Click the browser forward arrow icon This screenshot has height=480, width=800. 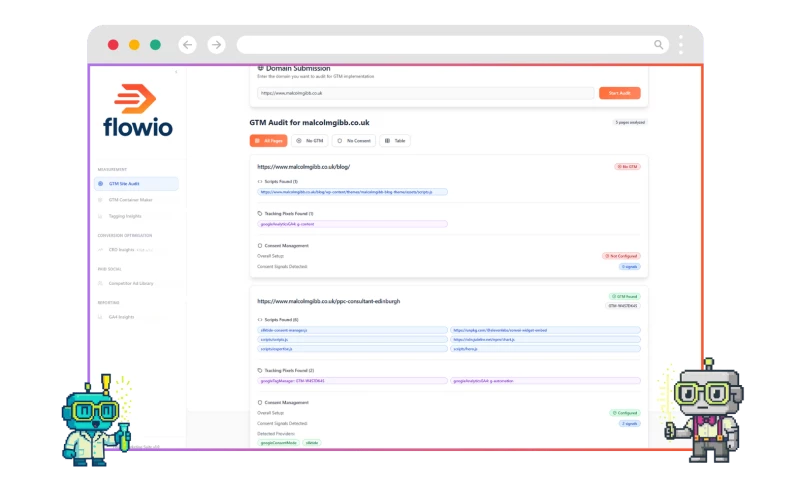coord(216,45)
